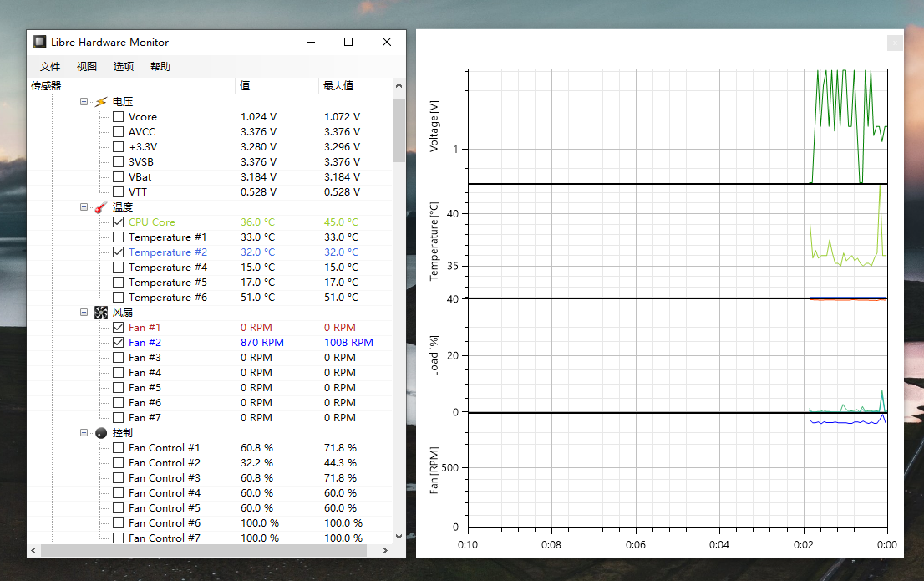Select the Fan Control #7 row label
Viewport: 924px width, 581px height.
pyautogui.click(x=165, y=538)
